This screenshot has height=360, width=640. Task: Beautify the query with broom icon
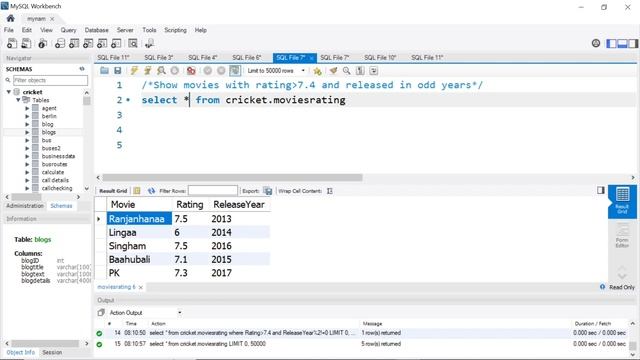click(333, 71)
